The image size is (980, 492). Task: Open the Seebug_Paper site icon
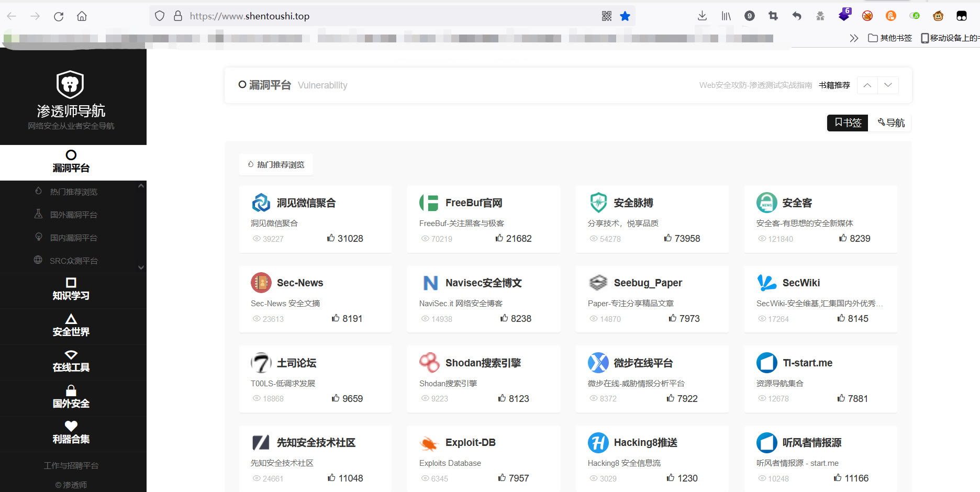pos(598,283)
